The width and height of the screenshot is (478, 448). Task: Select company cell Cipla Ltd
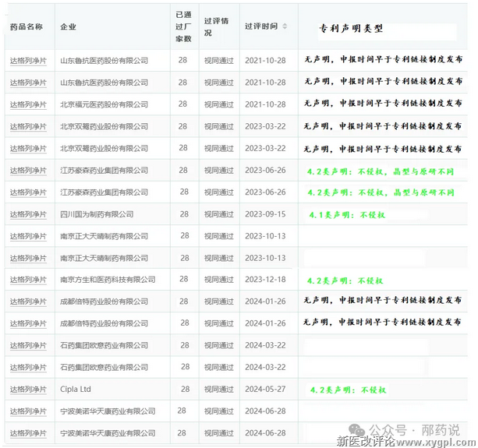[76, 390]
